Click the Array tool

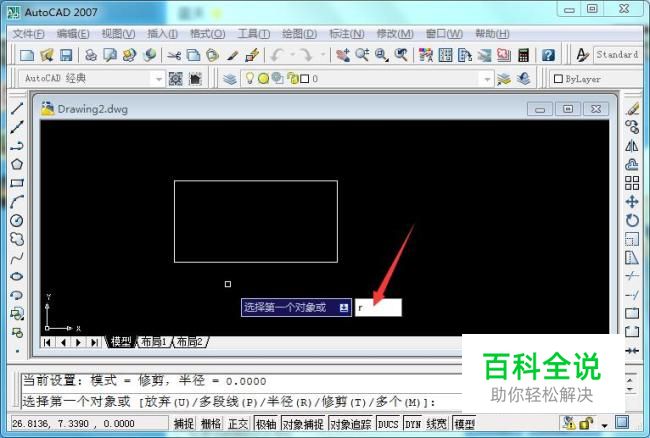pyautogui.click(x=632, y=183)
